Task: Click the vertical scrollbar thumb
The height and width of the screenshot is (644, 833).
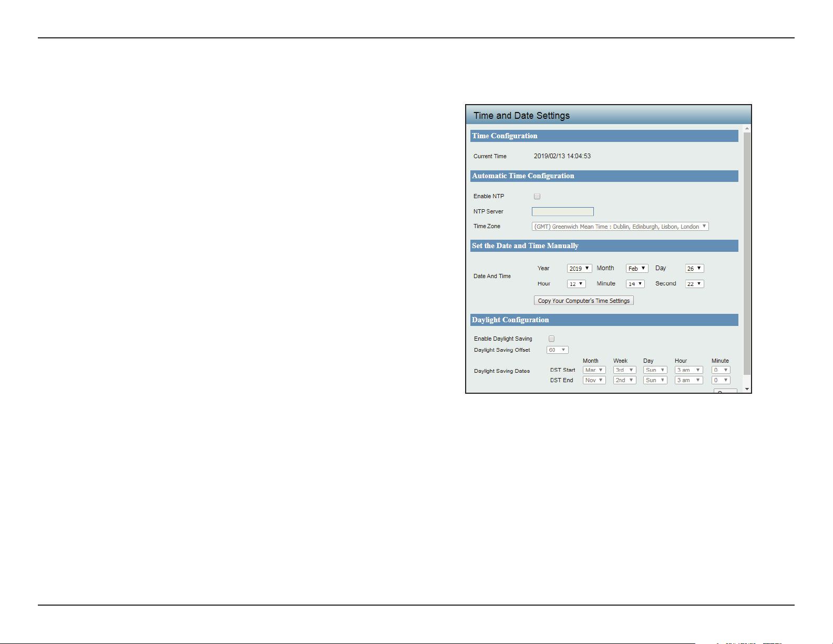Action: tap(747, 253)
